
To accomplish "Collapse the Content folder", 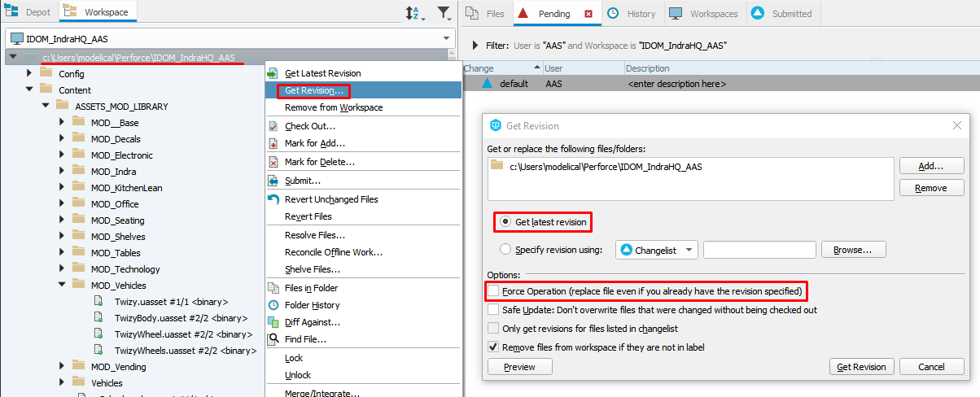I will 29,89.
